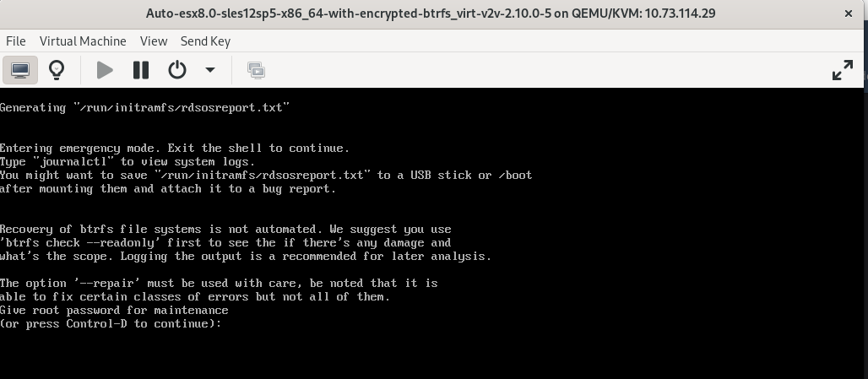The height and width of the screenshot is (379, 868).
Task: Power on the virtual machine
Action: (x=105, y=70)
